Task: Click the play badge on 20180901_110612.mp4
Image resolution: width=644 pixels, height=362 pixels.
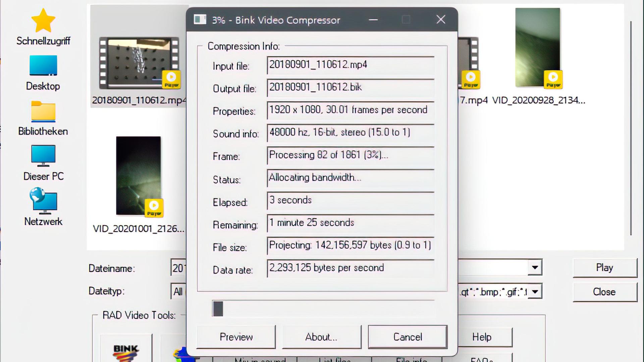Action: coord(171,79)
